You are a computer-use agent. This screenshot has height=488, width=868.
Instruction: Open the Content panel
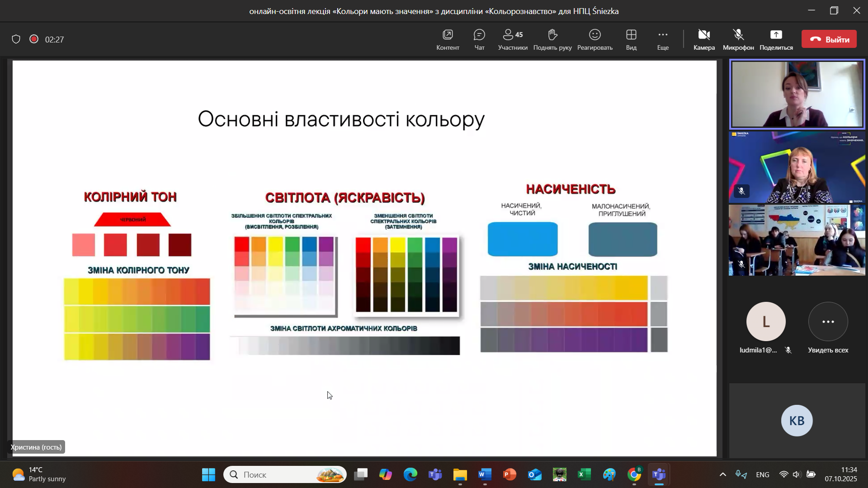[448, 39]
